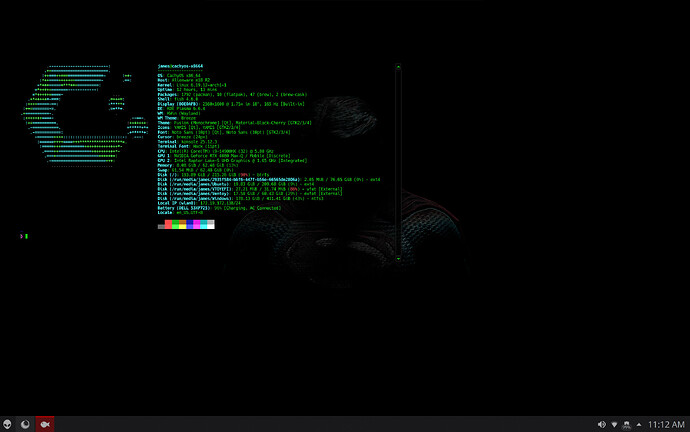The width and height of the screenshot is (690, 432).
Task: Click the terminal vertical scrollbar track
Action: click(398, 163)
